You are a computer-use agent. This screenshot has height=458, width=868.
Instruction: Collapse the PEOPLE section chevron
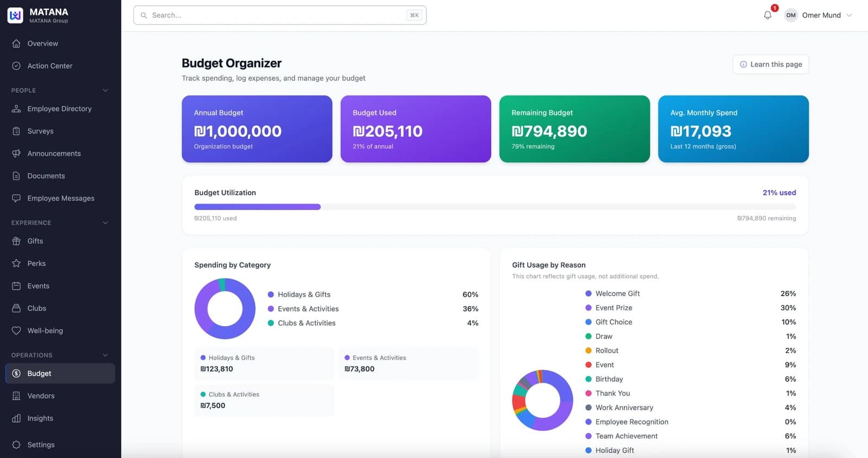105,91
